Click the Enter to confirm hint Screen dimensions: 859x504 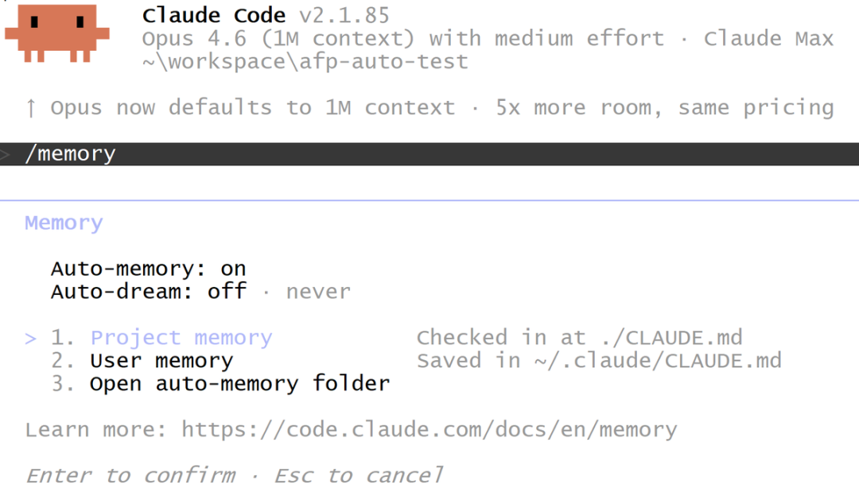(131, 475)
